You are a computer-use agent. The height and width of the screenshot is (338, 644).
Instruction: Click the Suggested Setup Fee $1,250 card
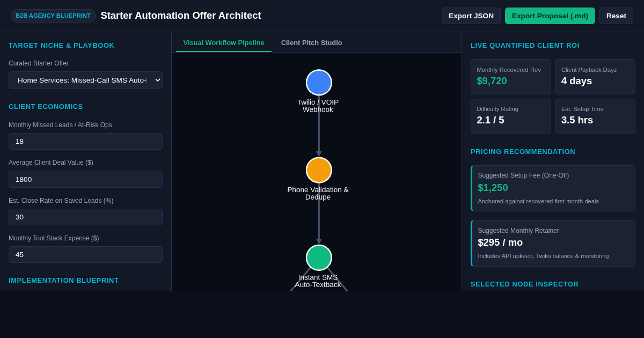pos(553,188)
